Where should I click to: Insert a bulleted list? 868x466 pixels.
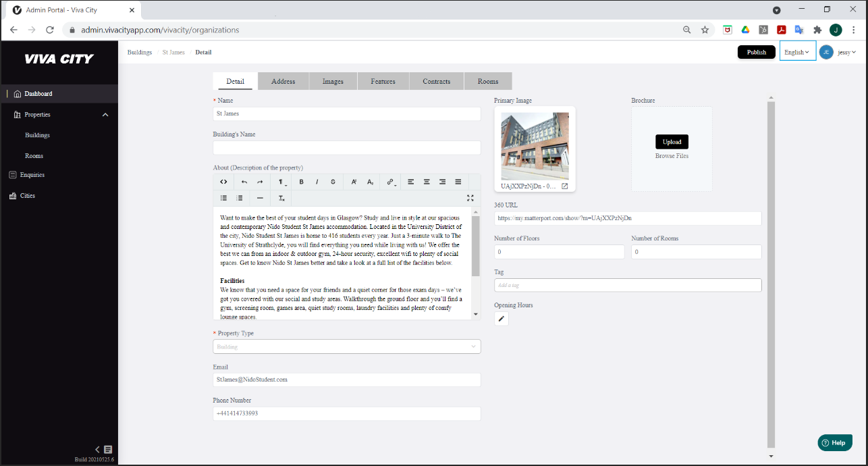tap(223, 198)
